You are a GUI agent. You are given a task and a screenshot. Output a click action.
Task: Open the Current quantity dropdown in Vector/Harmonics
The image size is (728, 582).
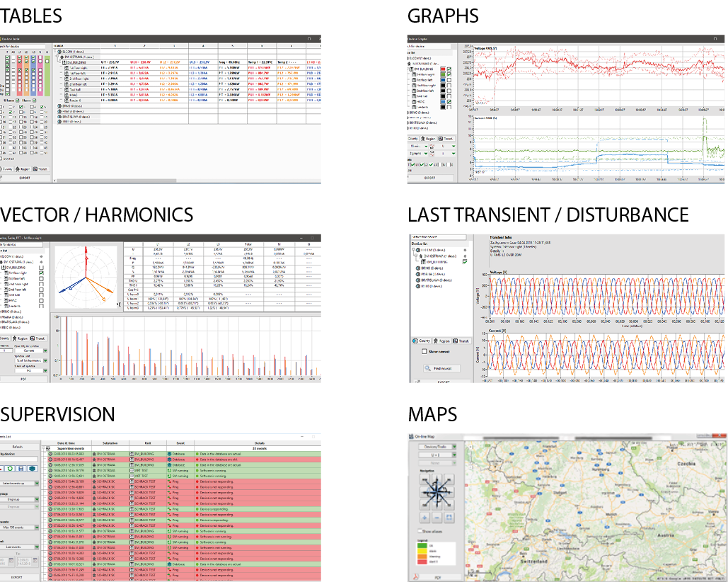(30, 350)
